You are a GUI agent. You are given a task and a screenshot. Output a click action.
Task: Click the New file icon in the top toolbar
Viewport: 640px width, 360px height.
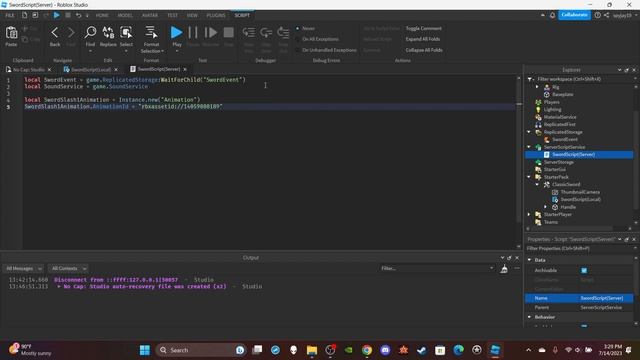tap(24, 15)
